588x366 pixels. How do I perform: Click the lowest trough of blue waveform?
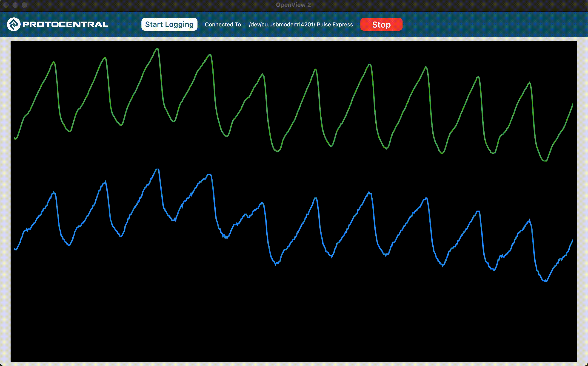click(x=545, y=281)
